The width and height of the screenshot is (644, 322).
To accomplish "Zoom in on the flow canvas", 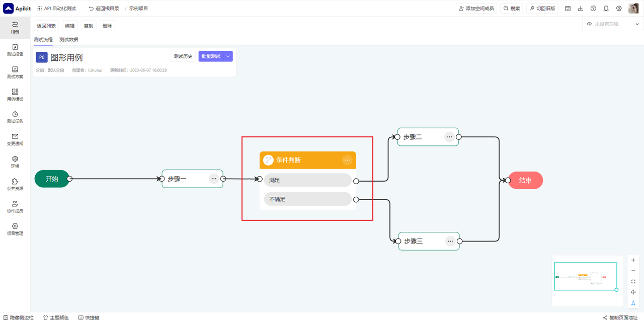I will [x=633, y=260].
